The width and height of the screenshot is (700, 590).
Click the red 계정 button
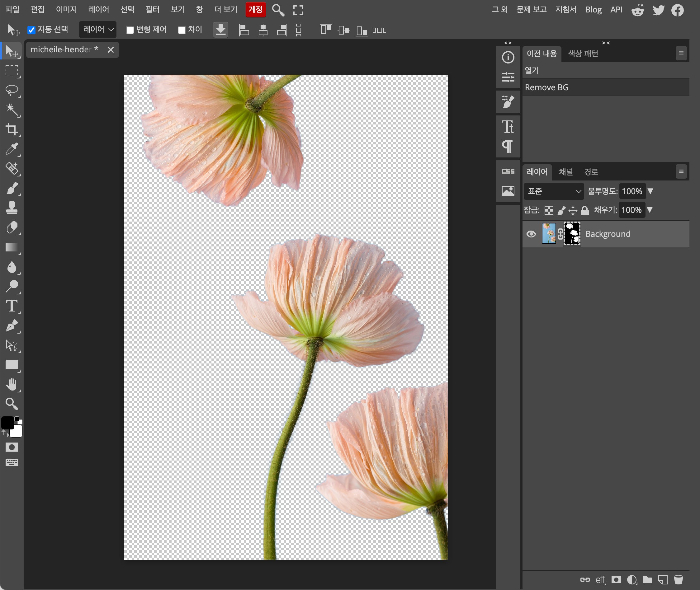click(256, 9)
